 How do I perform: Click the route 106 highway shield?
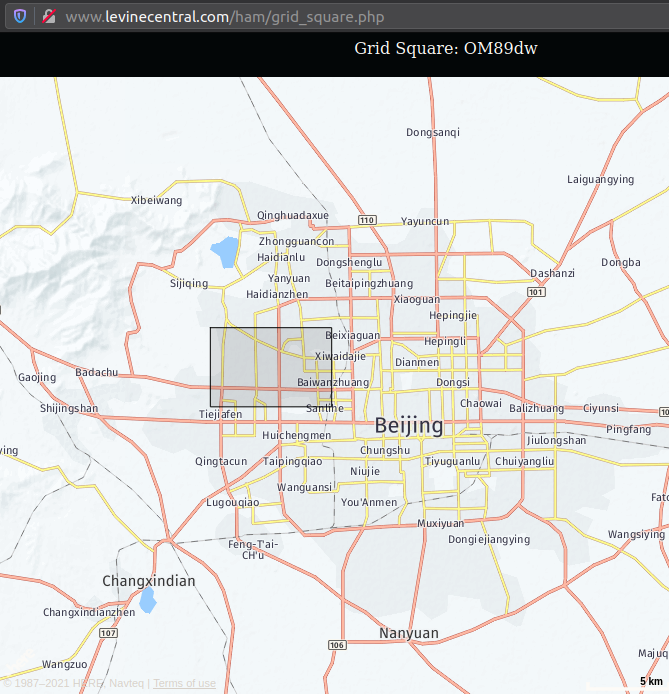point(337,645)
